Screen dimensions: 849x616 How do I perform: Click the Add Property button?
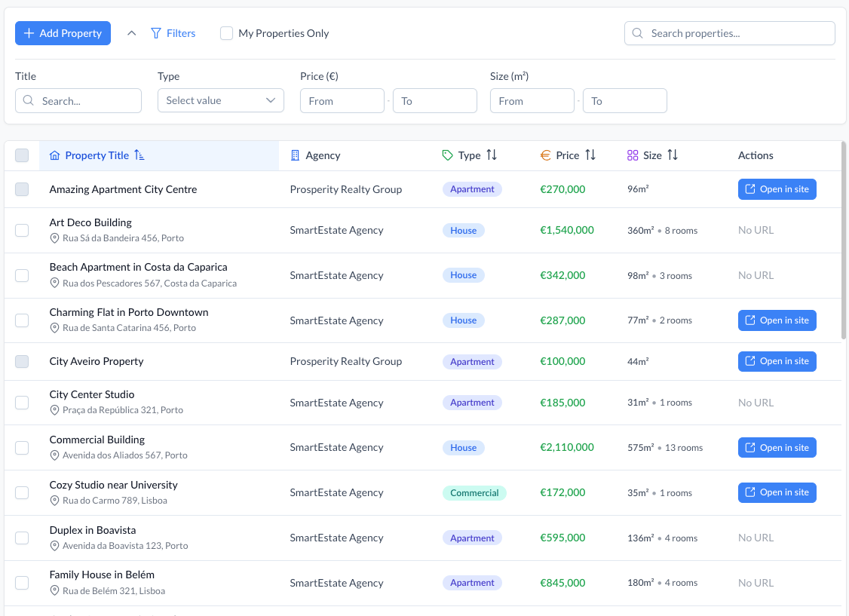click(x=63, y=33)
